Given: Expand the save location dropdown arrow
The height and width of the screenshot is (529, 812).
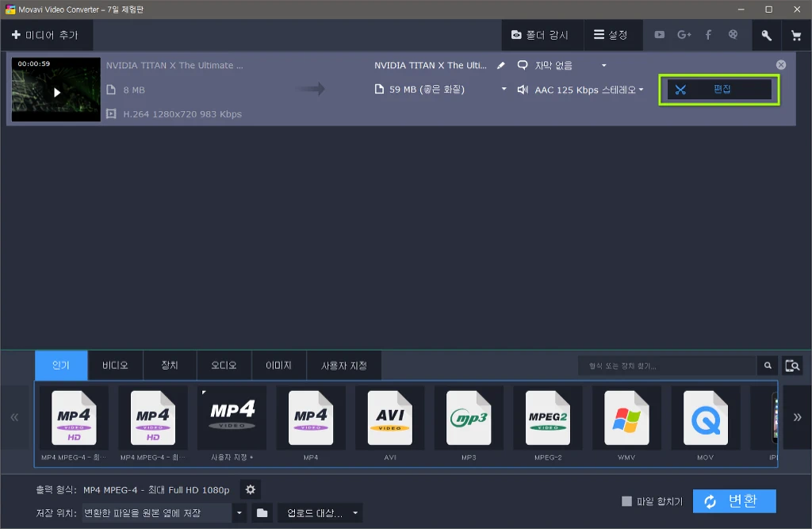Looking at the screenshot, I should 239,513.
